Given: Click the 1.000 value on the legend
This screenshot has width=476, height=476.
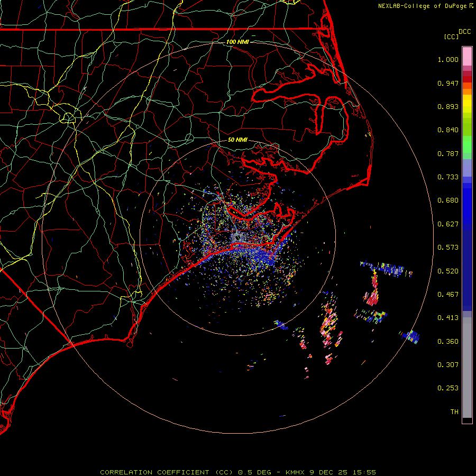Looking at the screenshot, I should tap(448, 59).
